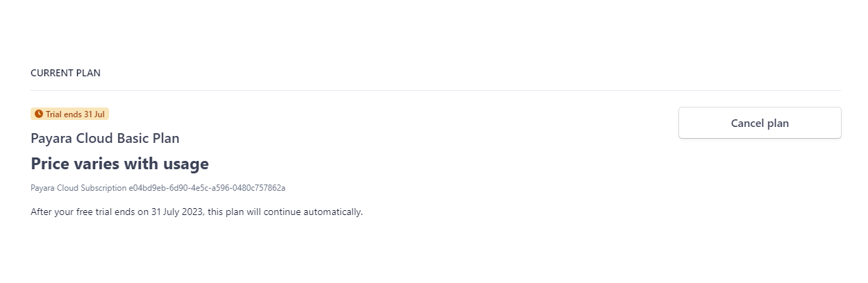Screen dimensions: 868x283
Task: Click the CURRENT PLAN section heading
Action: 65,73
